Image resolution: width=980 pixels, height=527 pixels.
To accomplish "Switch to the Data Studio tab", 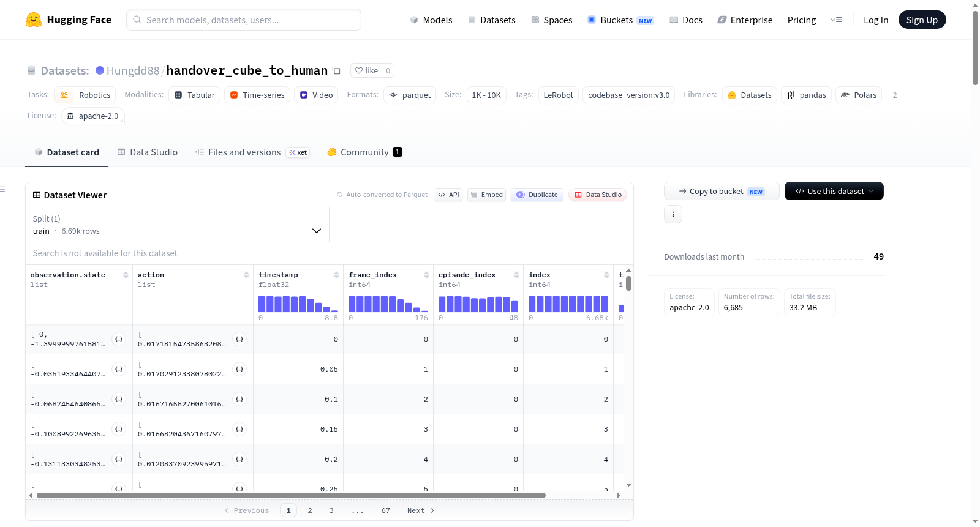I will click(x=148, y=152).
